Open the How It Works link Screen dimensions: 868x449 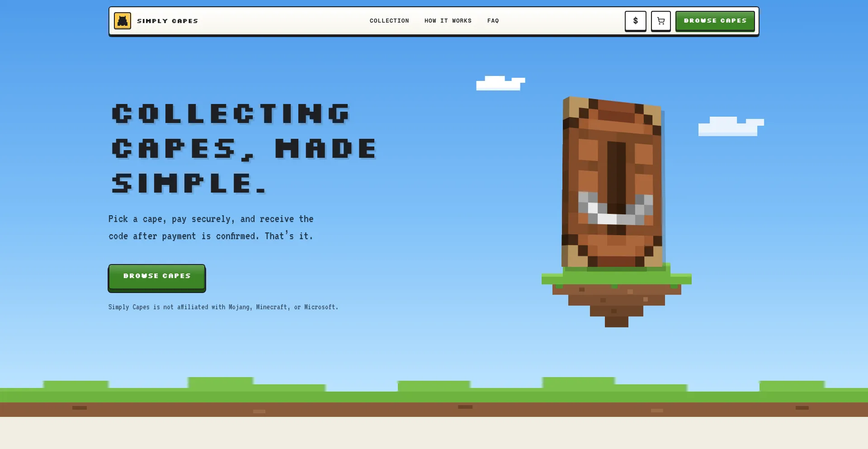coord(448,21)
